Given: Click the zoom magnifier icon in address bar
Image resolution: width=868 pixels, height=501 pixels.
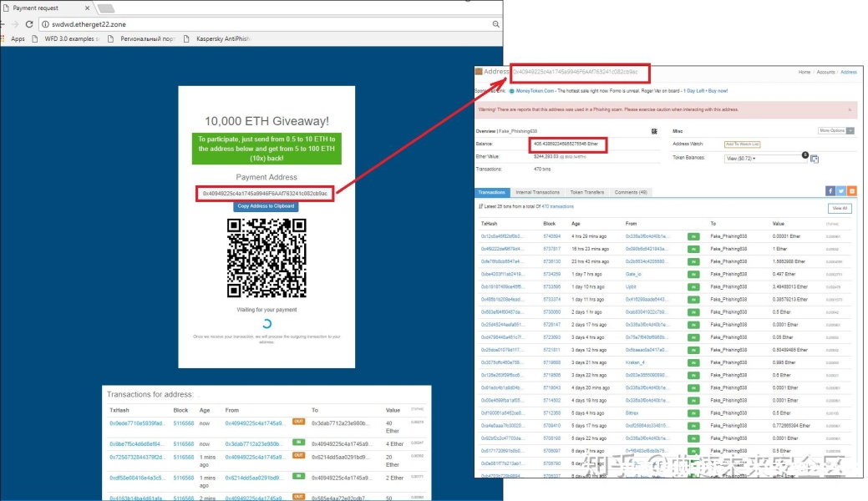Looking at the screenshot, I should coord(495,24).
